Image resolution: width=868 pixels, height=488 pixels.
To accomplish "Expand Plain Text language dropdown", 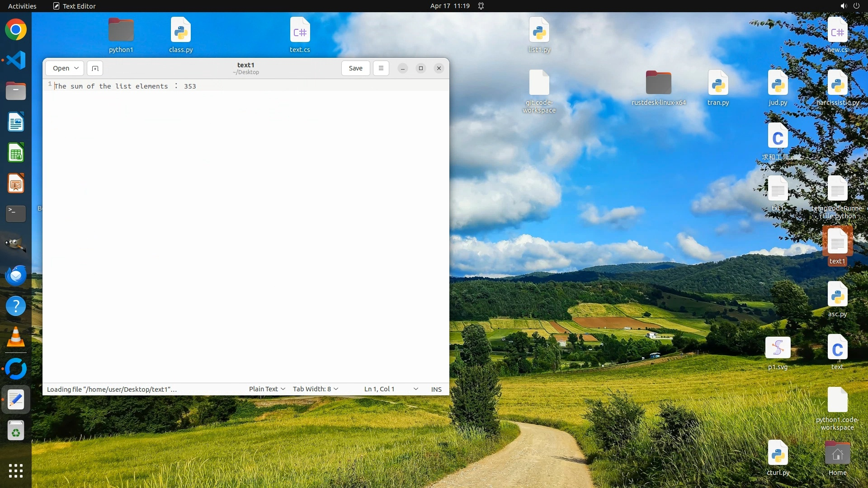I will coord(267,389).
